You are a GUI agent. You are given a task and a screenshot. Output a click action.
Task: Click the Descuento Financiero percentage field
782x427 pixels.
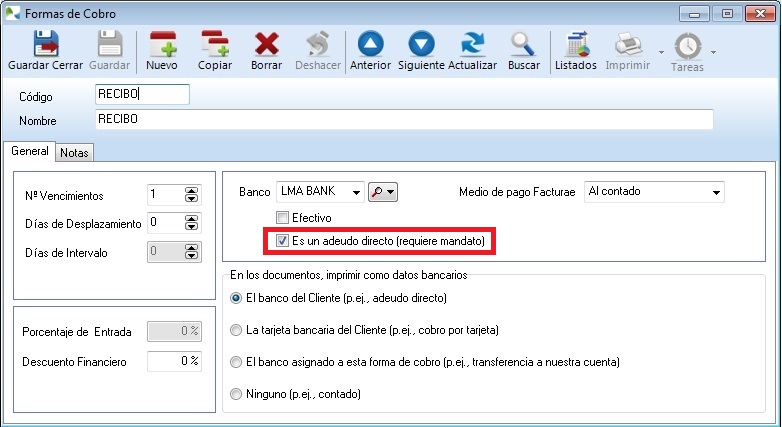pos(175,361)
